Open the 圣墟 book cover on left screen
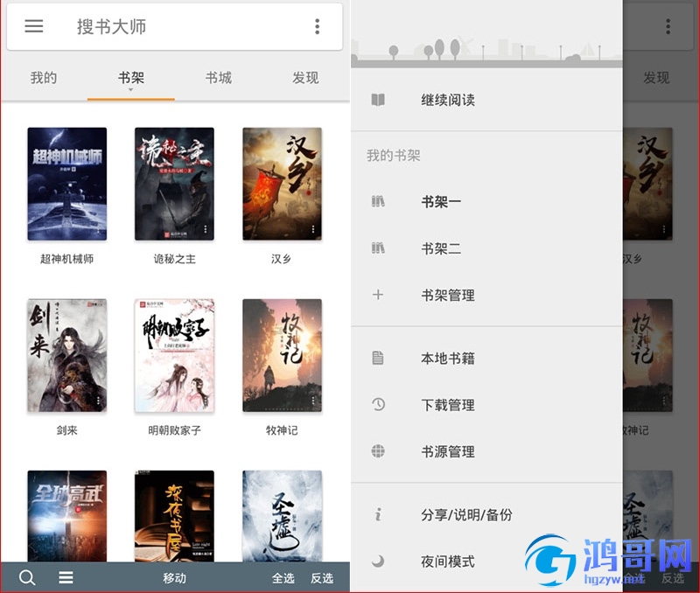Image resolution: width=700 pixels, height=593 pixels. (282, 516)
